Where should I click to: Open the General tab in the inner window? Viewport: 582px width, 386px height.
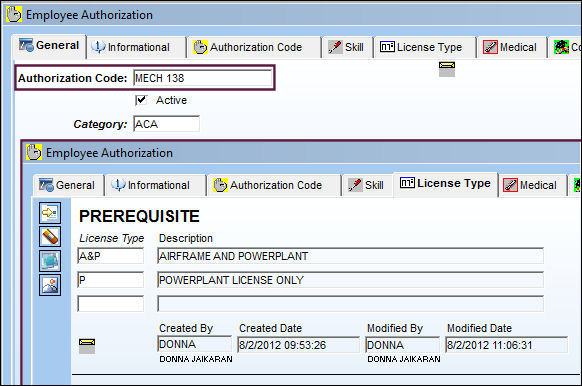click(x=69, y=185)
